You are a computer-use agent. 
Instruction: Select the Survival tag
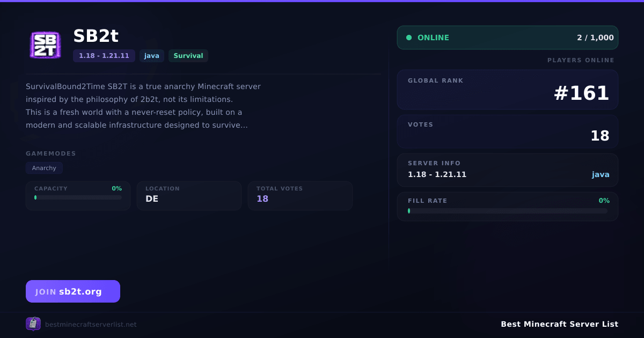click(188, 56)
